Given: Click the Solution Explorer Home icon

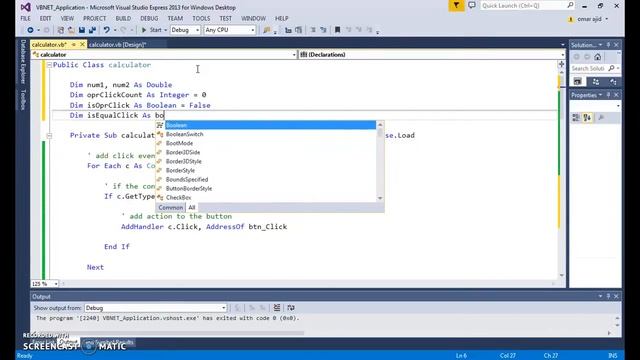Looking at the screenshot, I should (x=598, y=57).
